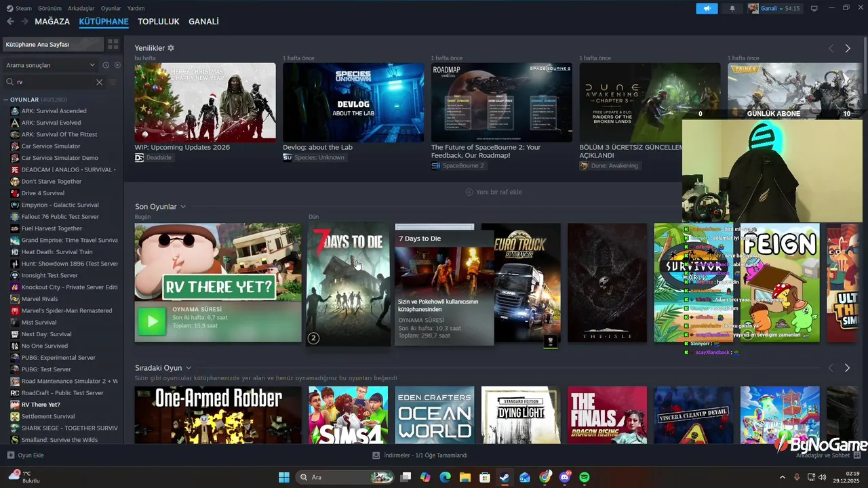Screen dimensions: 868x488
Task: Open Task View in the taskbar
Action: tap(406, 477)
